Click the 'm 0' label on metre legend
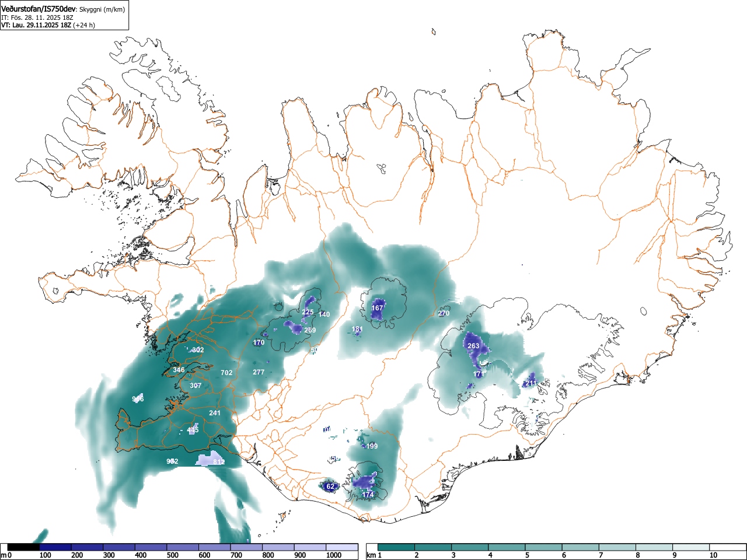This screenshot has width=747, height=560. click(x=6, y=555)
